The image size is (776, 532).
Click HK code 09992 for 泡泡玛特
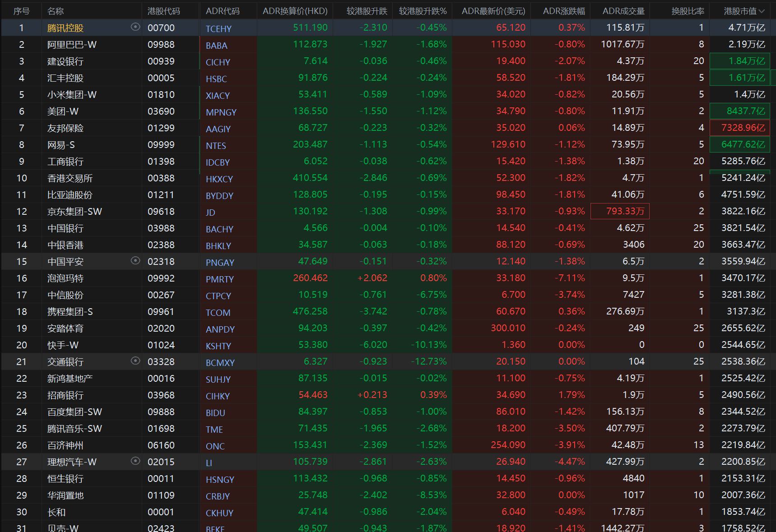(161, 278)
